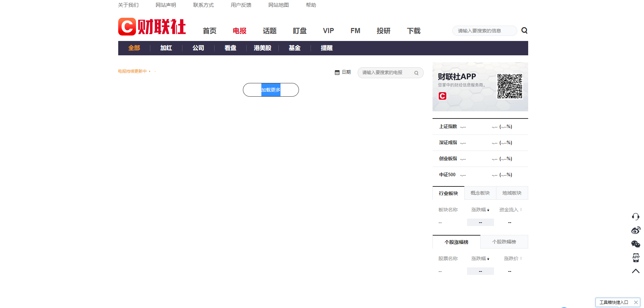Open the 用户反馈 link

[x=241, y=5]
